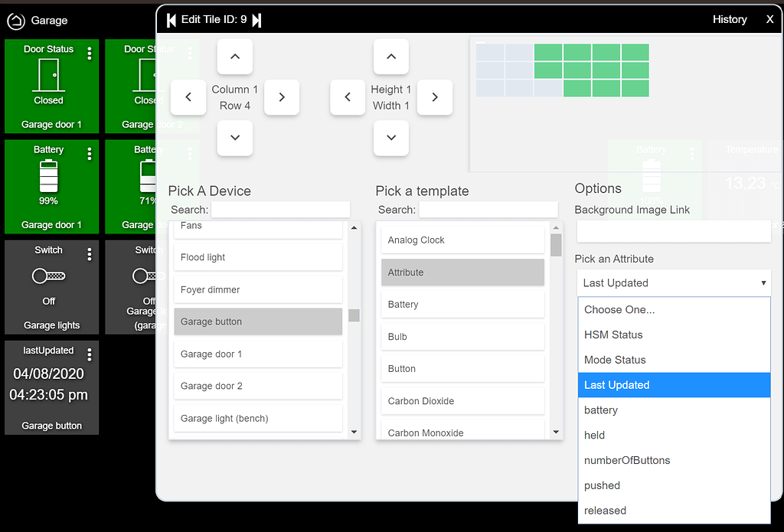The image size is (784, 532).
Task: Increase Column with the up arrow
Action: pyautogui.click(x=234, y=56)
